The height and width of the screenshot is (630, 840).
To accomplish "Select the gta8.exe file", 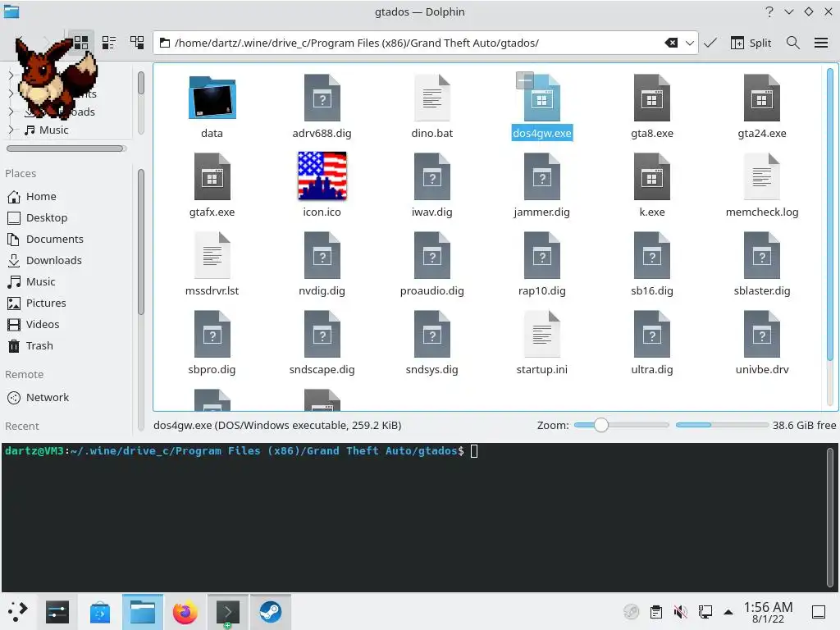I will [652, 107].
